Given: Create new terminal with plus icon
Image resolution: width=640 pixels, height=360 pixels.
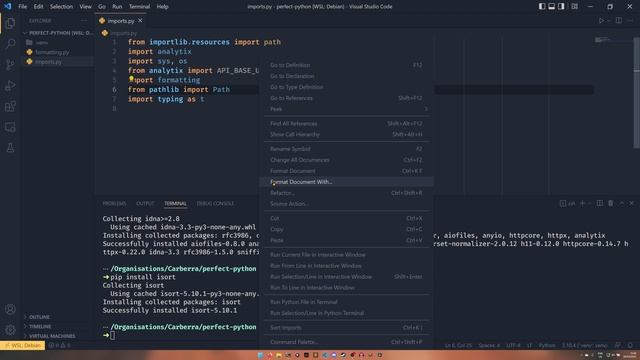Looking at the screenshot, I should pos(582,203).
